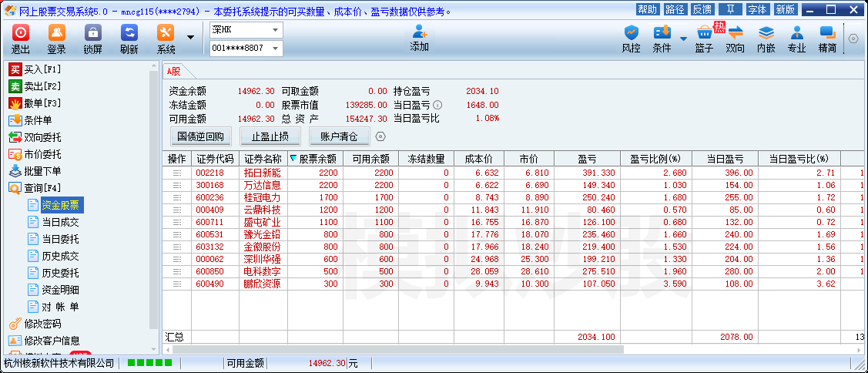The height and width of the screenshot is (373, 868).
Task: Toggle the pin window button in title bar
Action: 730,9
